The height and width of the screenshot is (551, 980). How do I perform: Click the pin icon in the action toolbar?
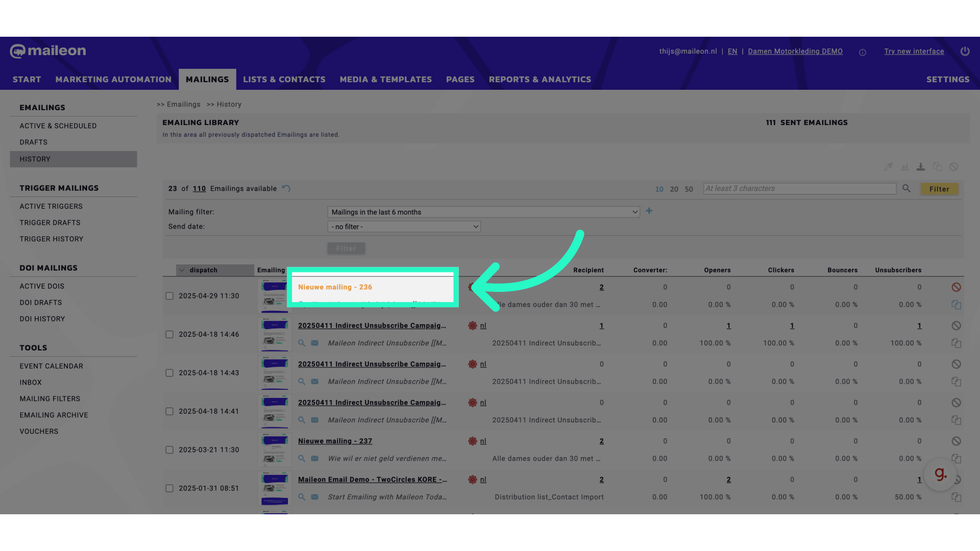tap(888, 167)
